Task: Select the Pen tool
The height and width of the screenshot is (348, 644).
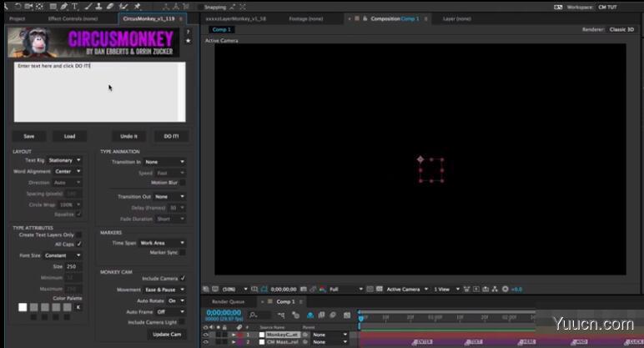Action: click(63, 6)
